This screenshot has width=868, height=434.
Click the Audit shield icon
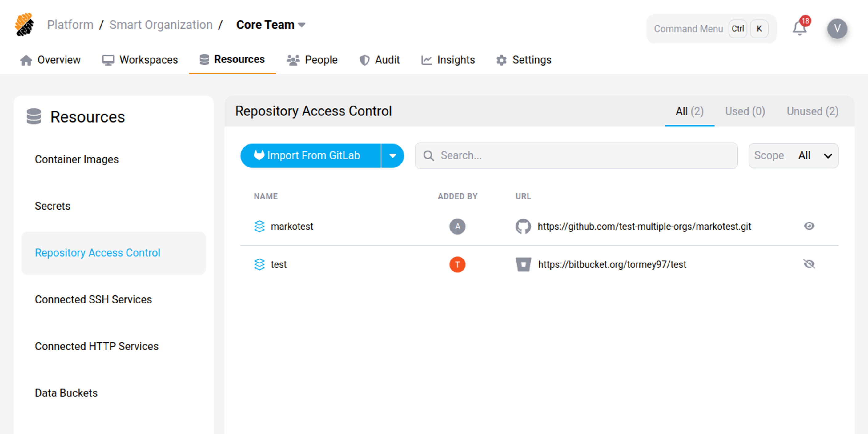tap(364, 60)
